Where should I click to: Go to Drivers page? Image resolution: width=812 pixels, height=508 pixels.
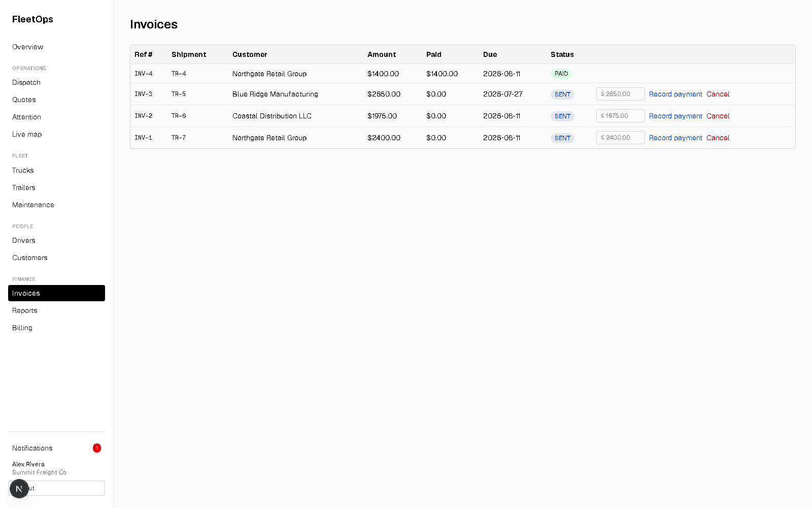pyautogui.click(x=56, y=240)
